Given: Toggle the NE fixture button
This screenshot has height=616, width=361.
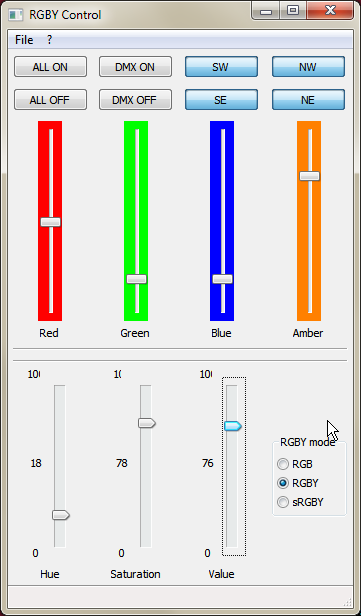Looking at the screenshot, I should [308, 100].
